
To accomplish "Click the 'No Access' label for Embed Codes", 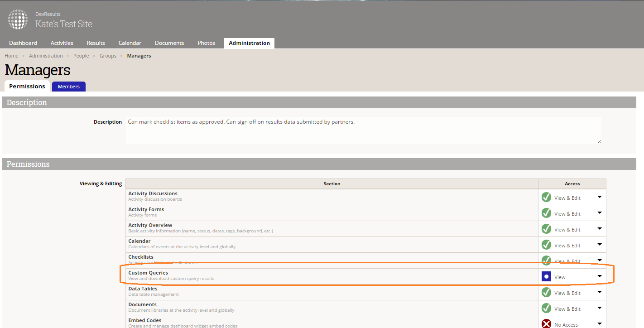I will 566,325.
